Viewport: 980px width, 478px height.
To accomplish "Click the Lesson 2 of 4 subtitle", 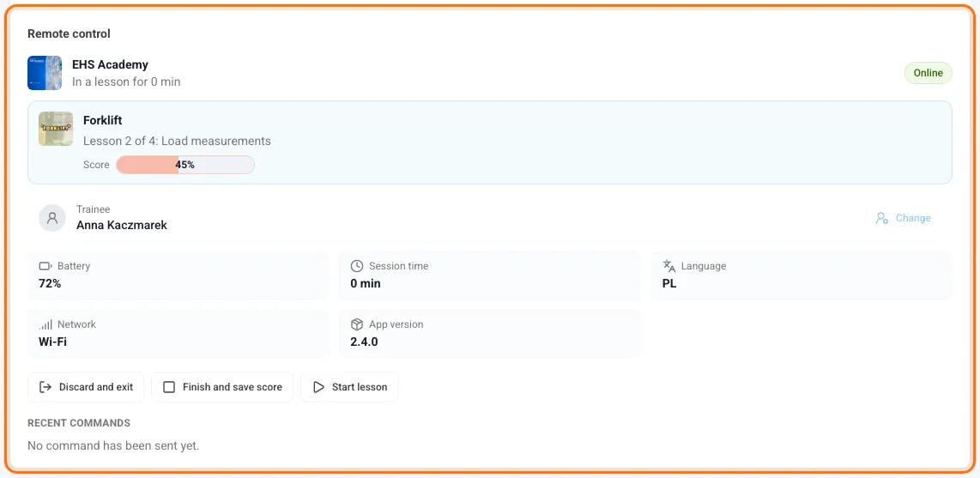I will [x=177, y=142].
